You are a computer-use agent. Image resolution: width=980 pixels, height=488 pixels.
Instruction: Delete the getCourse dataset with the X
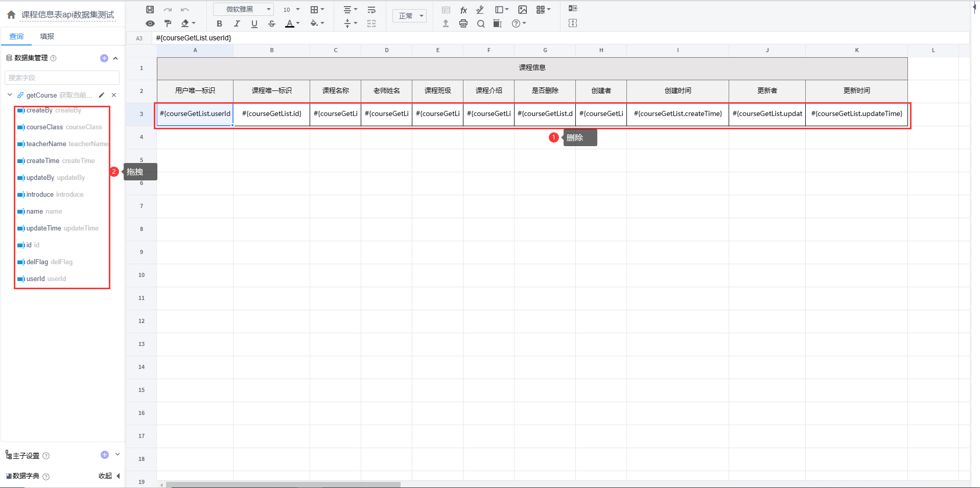tap(114, 95)
